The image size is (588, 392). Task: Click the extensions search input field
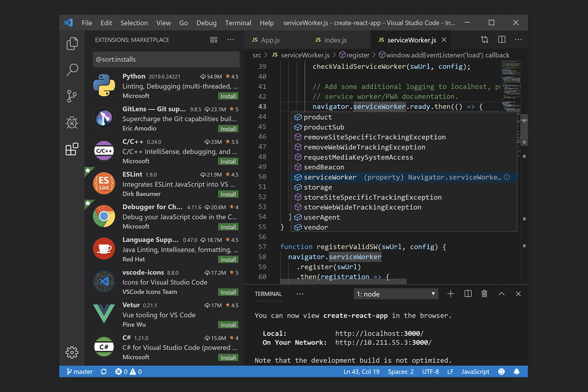tap(166, 59)
